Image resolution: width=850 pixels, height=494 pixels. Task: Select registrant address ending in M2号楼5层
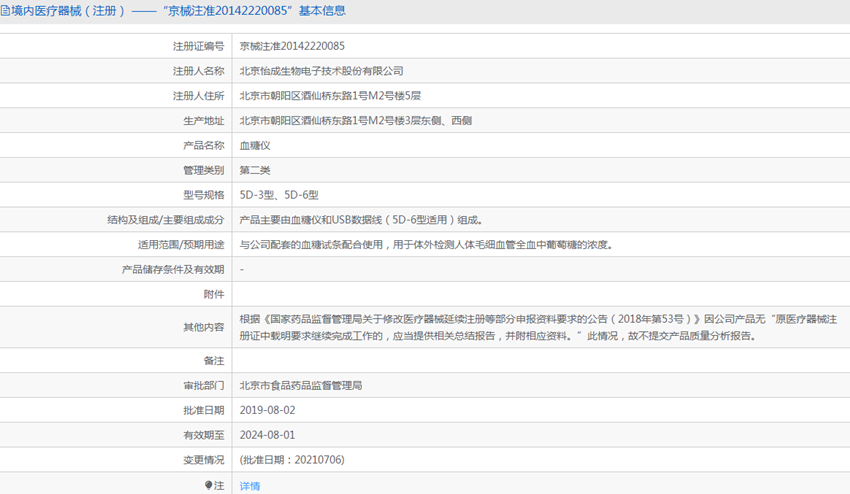(x=330, y=96)
